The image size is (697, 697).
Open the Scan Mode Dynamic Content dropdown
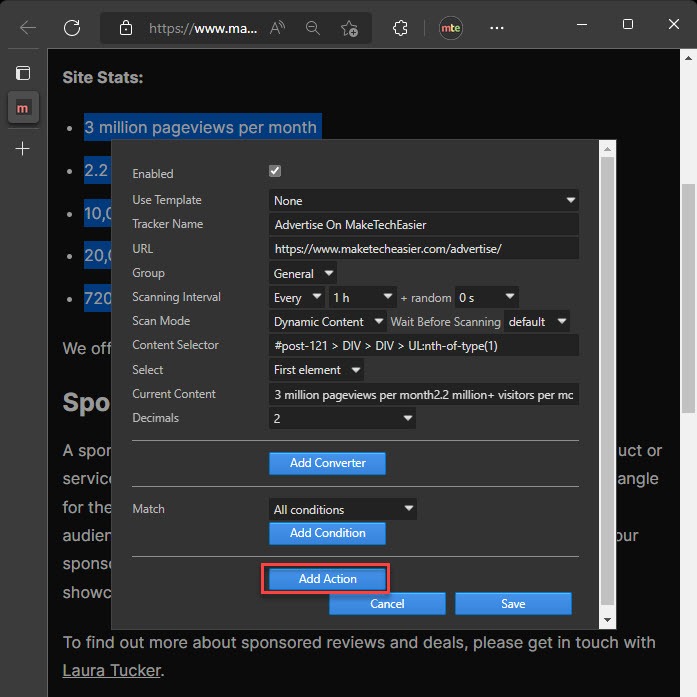(327, 321)
